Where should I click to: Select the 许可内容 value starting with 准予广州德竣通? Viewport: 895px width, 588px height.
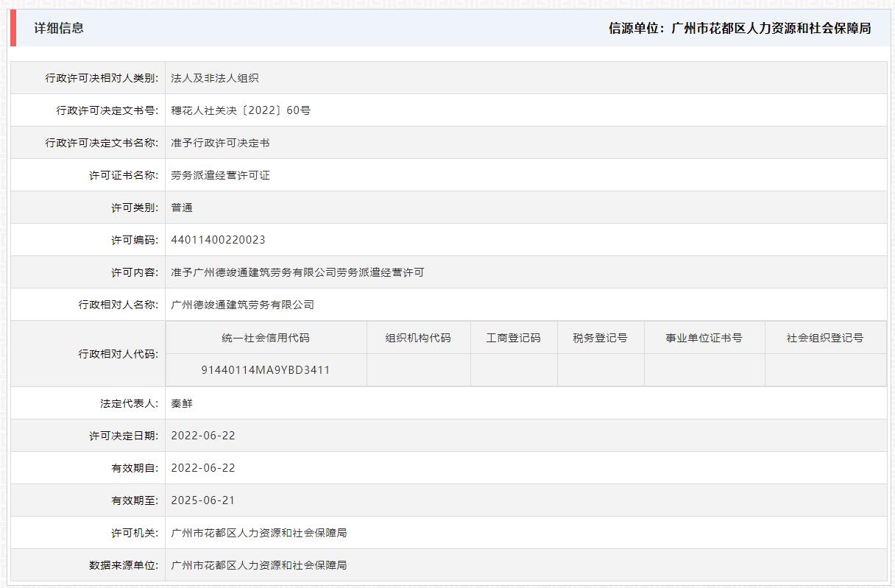pos(297,272)
